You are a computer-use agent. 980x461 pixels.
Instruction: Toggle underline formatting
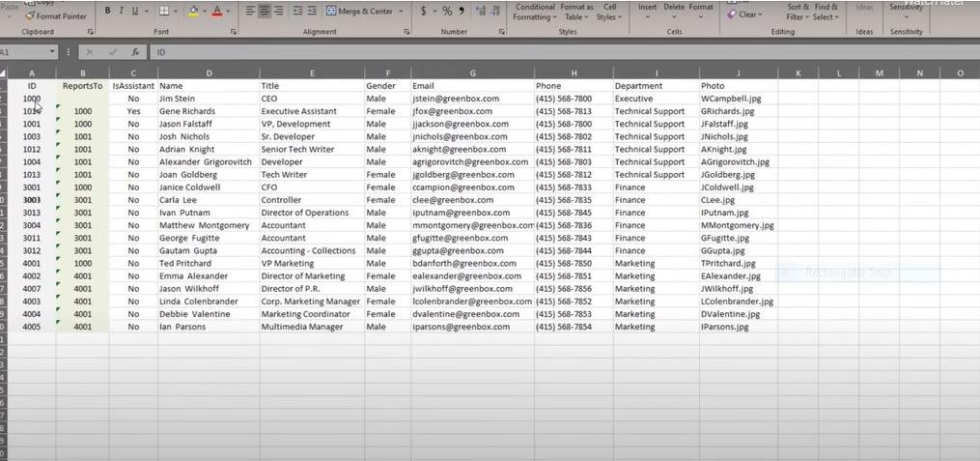pos(135,12)
